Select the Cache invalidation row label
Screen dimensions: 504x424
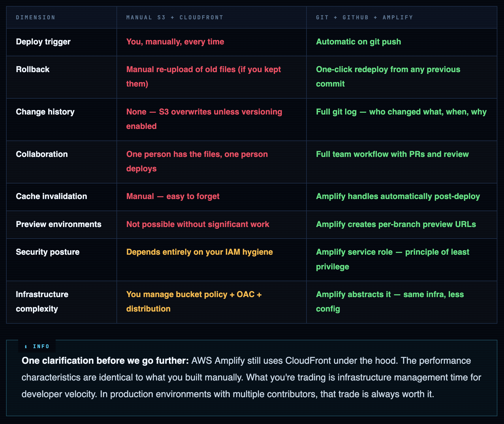(x=51, y=196)
